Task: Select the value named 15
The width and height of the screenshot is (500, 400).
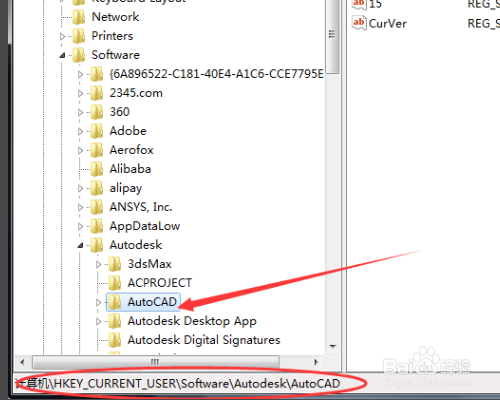Action: coord(375,4)
